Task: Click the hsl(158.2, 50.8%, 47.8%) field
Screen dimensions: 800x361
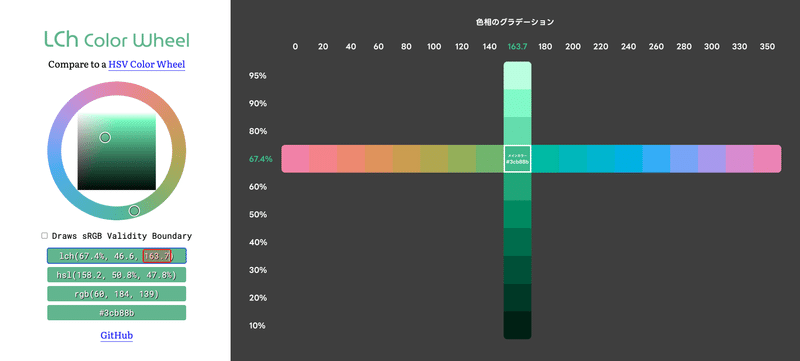Action: tap(116, 275)
